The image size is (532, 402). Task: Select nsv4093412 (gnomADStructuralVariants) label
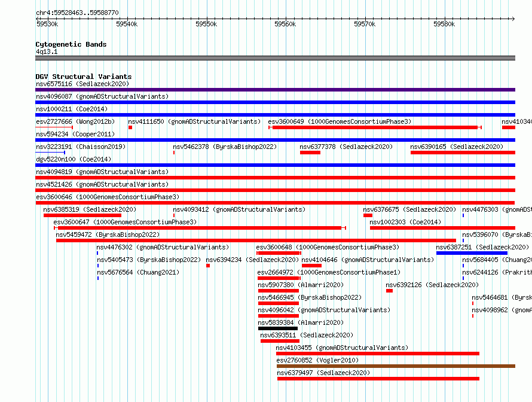click(239, 209)
